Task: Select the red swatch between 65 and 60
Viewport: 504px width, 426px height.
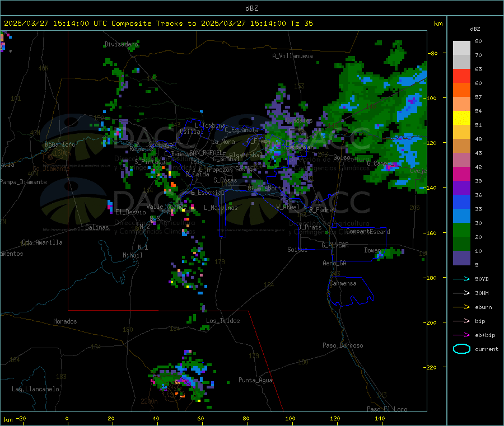Action: (x=461, y=76)
